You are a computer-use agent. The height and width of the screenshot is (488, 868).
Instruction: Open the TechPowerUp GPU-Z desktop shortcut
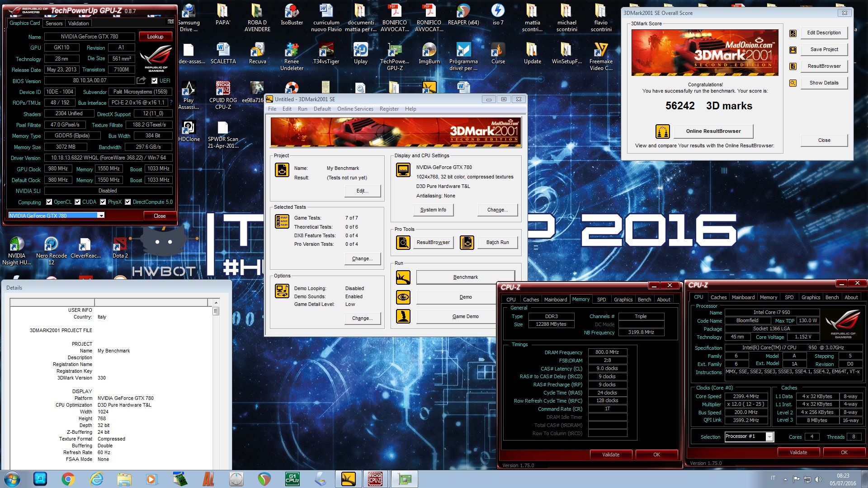pos(395,56)
